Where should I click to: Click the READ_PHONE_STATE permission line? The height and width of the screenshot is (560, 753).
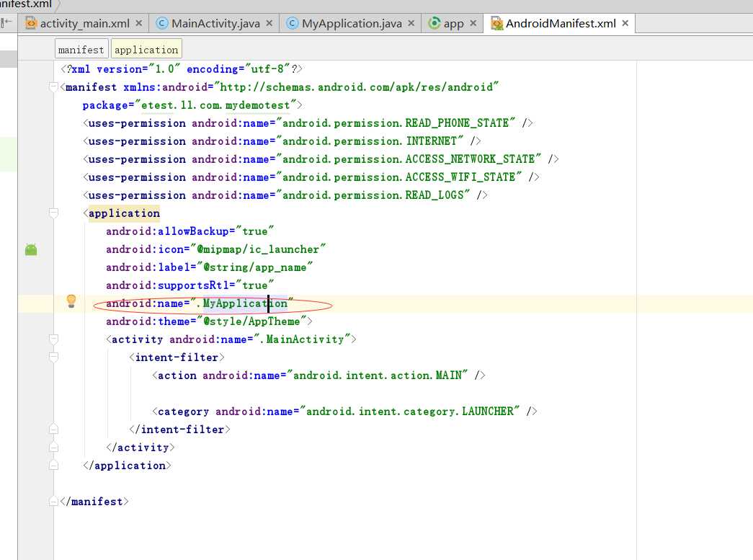[x=308, y=123]
